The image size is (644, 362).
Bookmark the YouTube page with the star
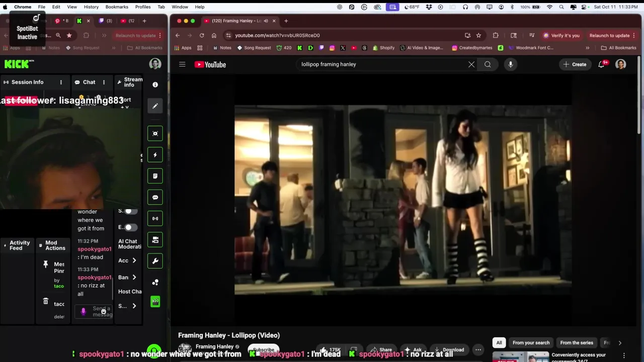478,35
